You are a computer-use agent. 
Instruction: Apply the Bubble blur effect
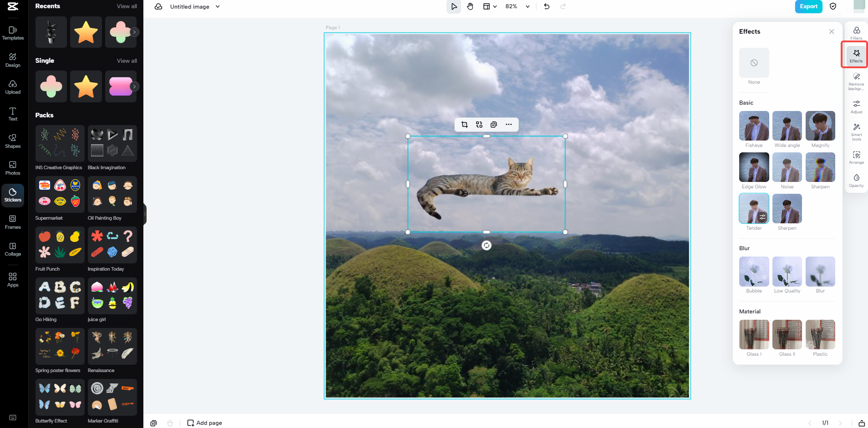point(754,272)
